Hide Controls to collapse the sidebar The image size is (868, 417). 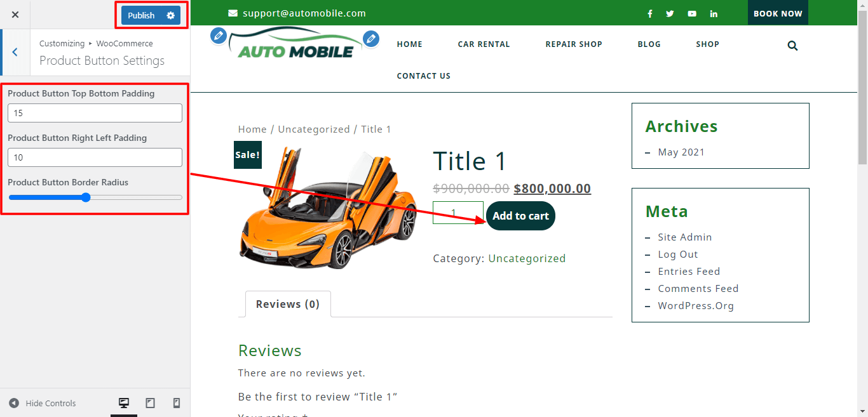click(43, 403)
